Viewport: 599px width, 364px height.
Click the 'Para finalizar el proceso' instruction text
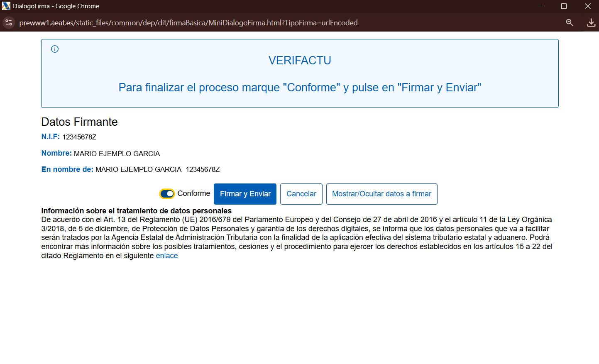tap(300, 88)
